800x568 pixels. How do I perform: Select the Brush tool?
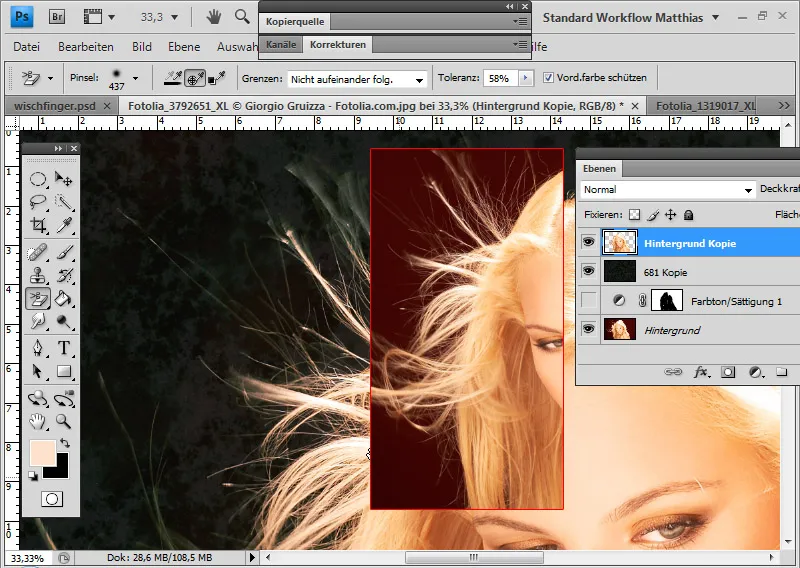point(64,252)
